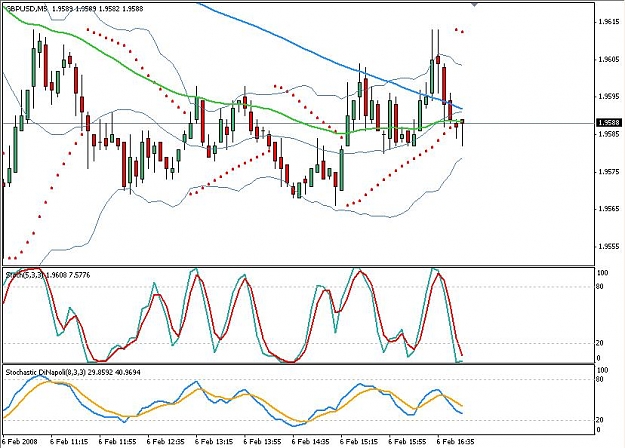This screenshot has width=625, height=448.
Task: Click the 1.9615 price axis label
Action: pyautogui.click(x=609, y=22)
